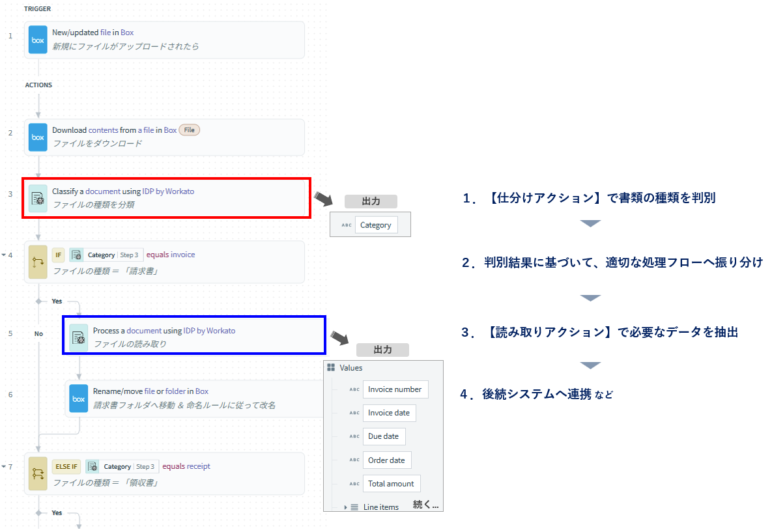Click the TRIGGER section label
Viewport: 772px width, 532px height.
click(x=37, y=9)
